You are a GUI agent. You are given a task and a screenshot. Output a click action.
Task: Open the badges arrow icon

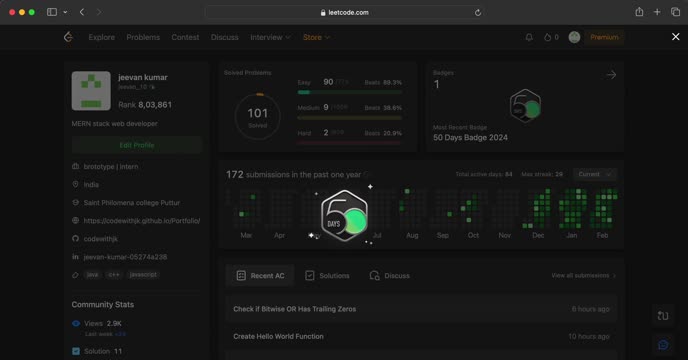611,75
